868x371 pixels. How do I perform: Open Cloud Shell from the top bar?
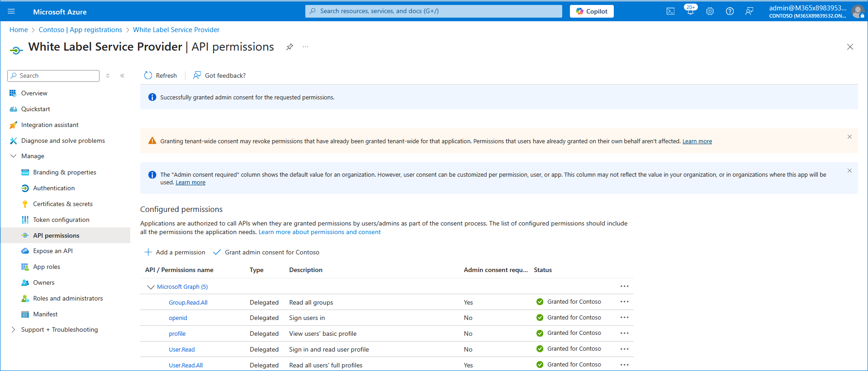670,11
